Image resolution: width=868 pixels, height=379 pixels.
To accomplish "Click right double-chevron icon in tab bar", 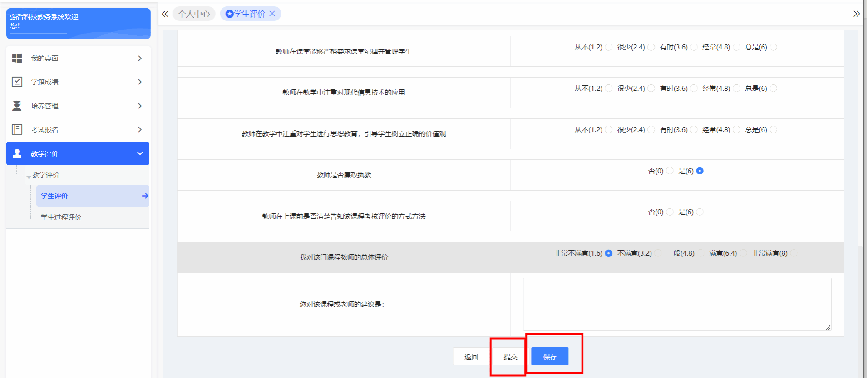I will pos(856,14).
